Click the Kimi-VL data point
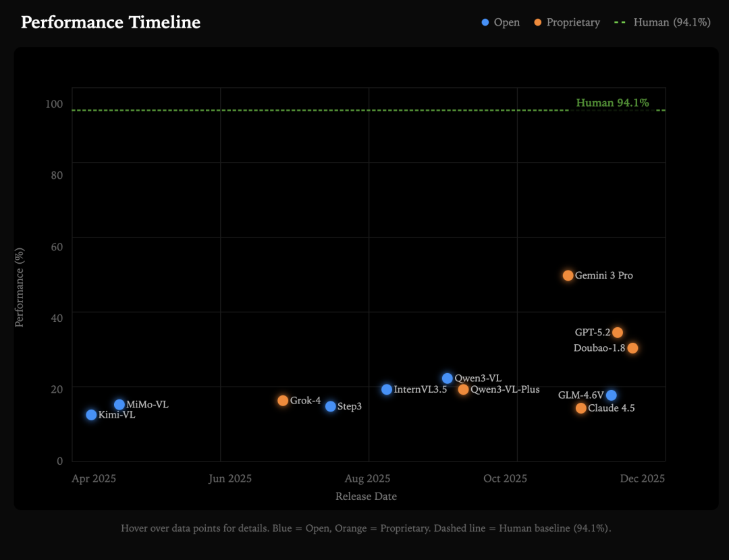This screenshot has width=729, height=560. click(91, 414)
